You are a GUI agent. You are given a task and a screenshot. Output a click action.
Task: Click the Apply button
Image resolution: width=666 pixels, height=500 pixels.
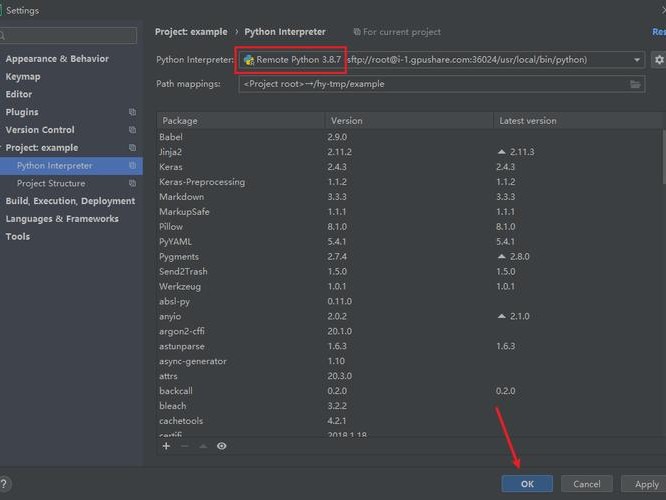pos(645,484)
